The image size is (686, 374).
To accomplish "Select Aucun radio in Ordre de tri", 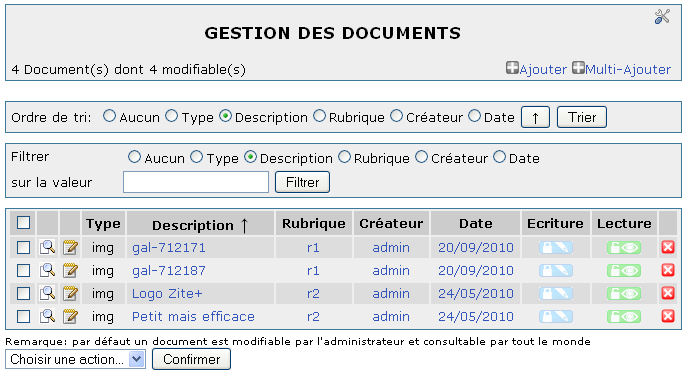I will (x=109, y=116).
